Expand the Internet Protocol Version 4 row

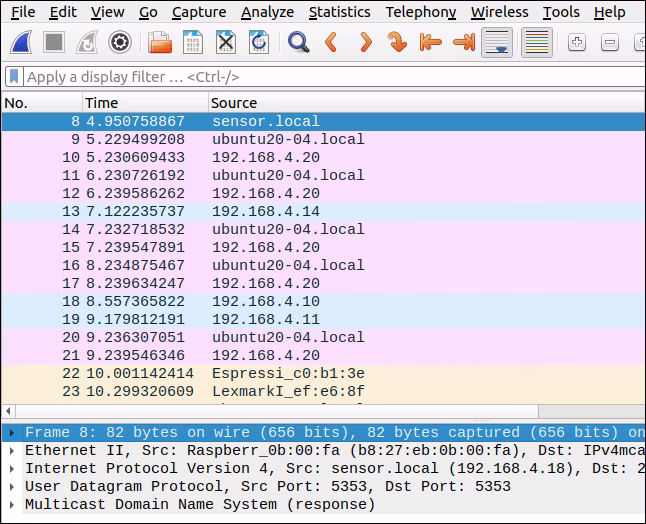(12, 468)
